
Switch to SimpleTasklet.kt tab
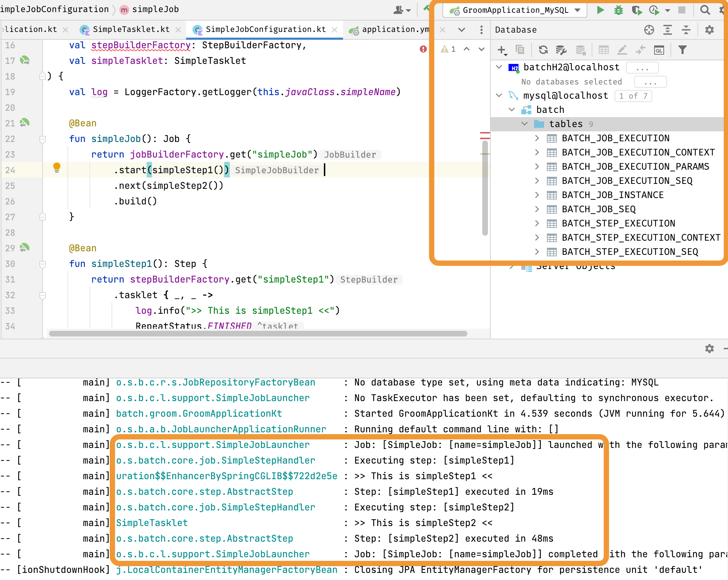coord(131,29)
